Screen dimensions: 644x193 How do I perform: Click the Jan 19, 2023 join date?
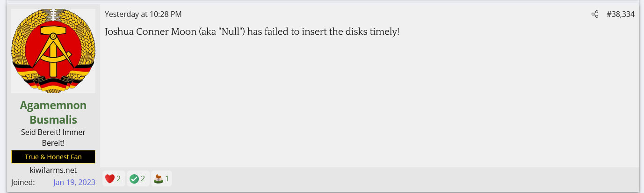coord(74,182)
